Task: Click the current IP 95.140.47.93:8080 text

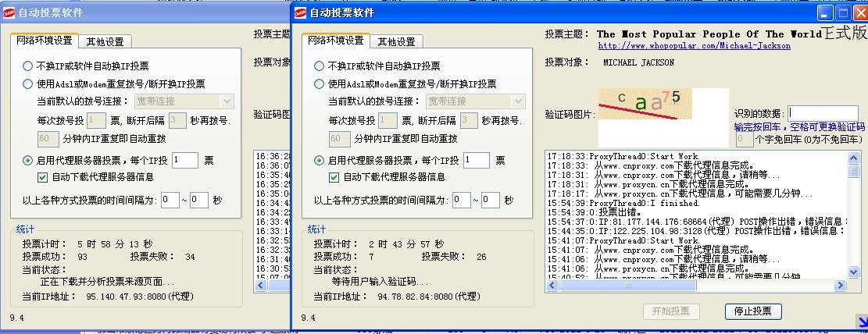Action: coord(140,297)
